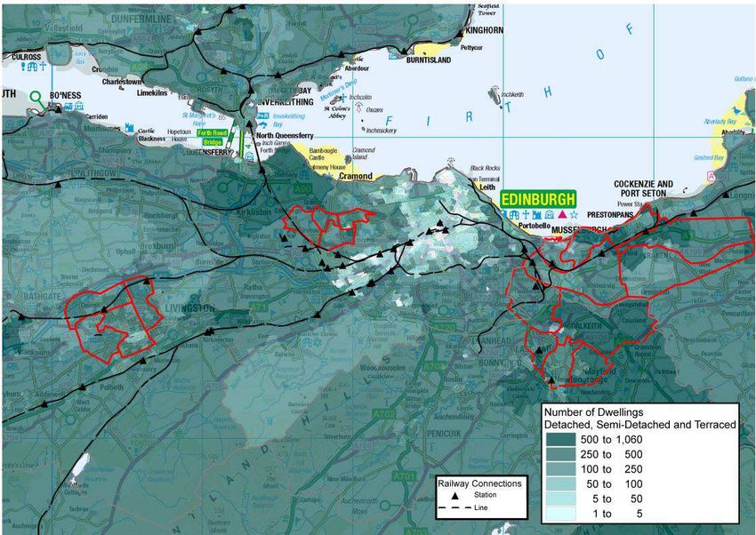This screenshot has width=756, height=535.
Task: Click the blue cross icon below Edinburgh
Action: pyautogui.click(x=527, y=215)
